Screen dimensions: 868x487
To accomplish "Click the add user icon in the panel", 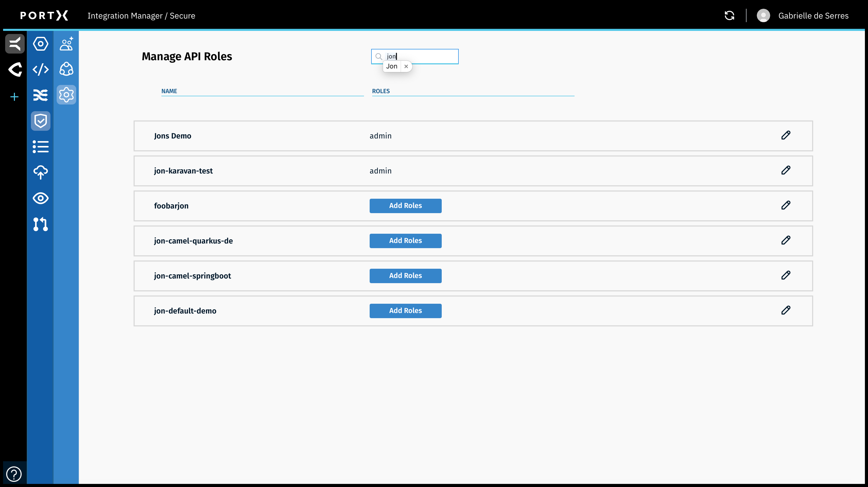I will click(x=66, y=44).
